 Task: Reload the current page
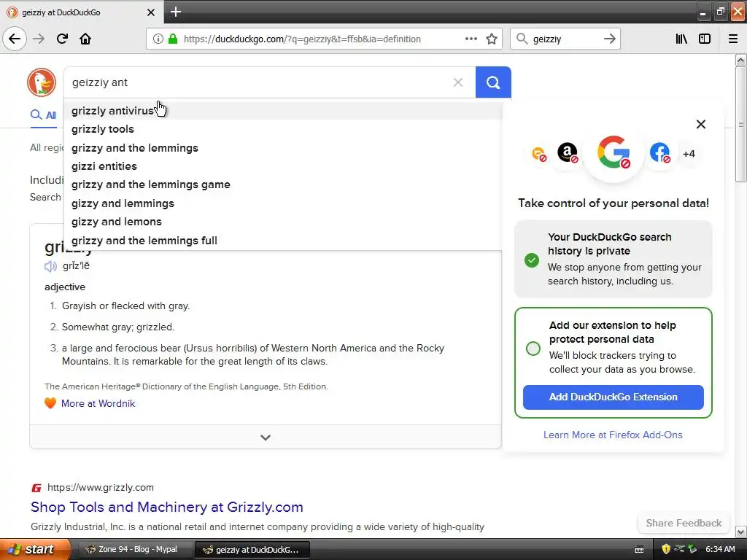(62, 39)
